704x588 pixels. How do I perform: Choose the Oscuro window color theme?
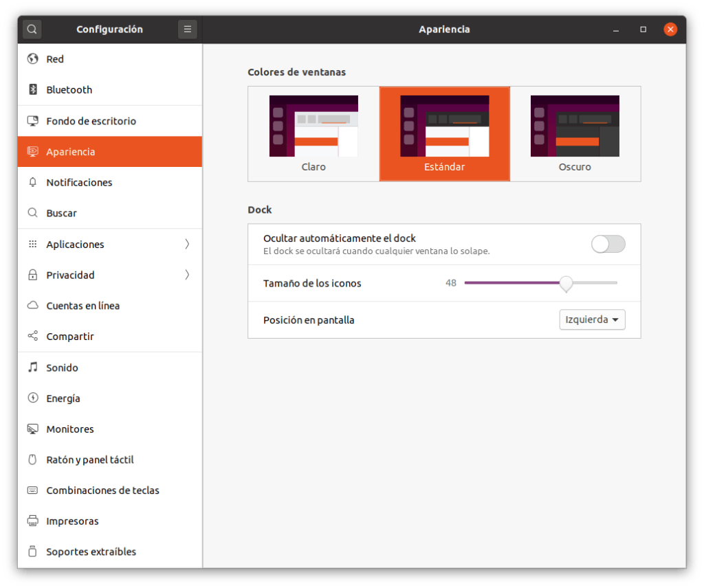pyautogui.click(x=575, y=134)
